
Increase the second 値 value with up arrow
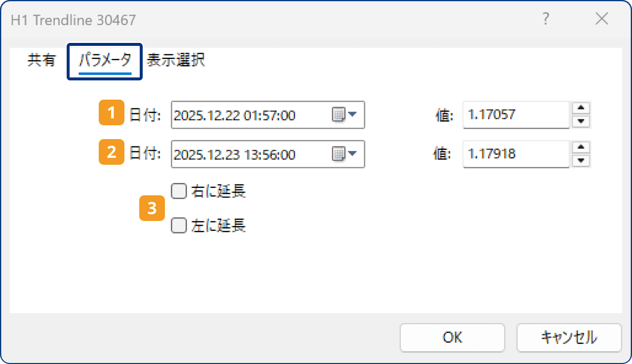(581, 147)
